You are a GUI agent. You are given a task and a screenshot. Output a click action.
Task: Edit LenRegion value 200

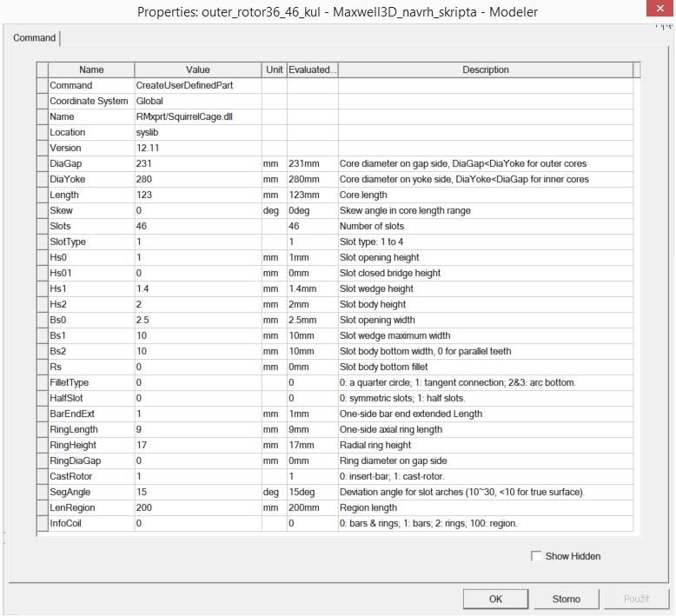[x=198, y=507]
